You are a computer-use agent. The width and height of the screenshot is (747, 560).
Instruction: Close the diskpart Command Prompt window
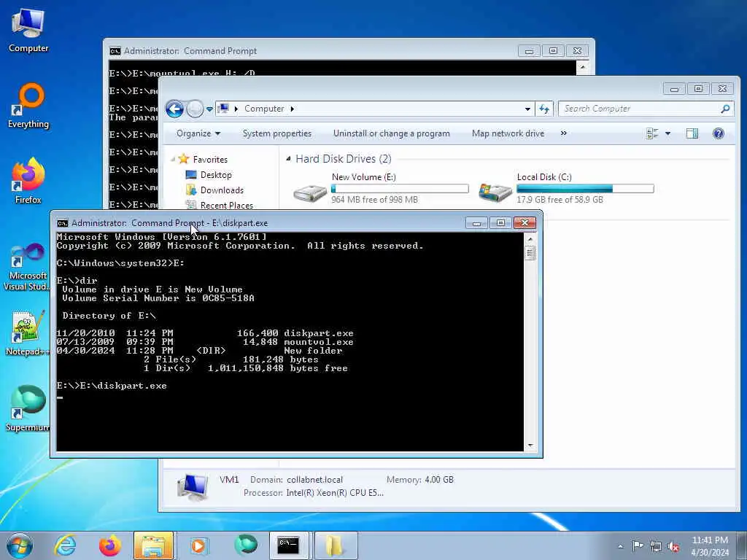525,223
